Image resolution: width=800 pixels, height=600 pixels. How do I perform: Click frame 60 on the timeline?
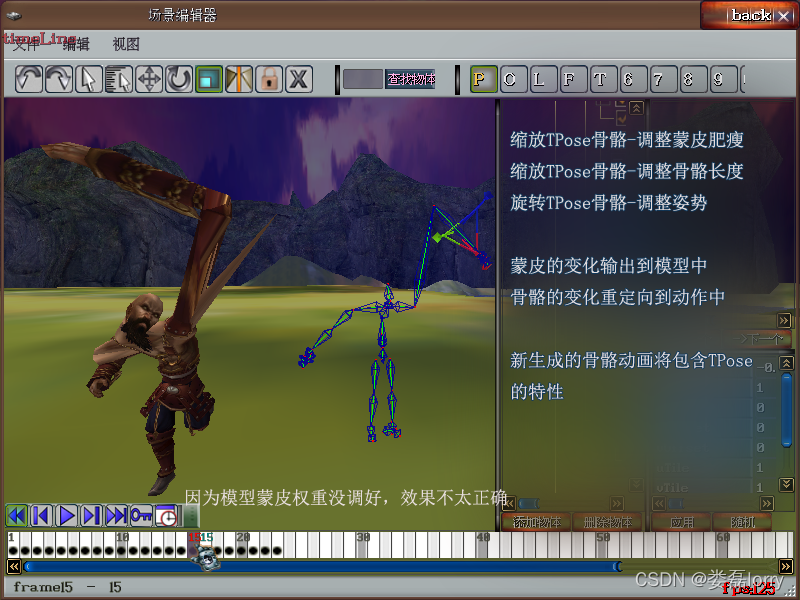click(x=722, y=544)
